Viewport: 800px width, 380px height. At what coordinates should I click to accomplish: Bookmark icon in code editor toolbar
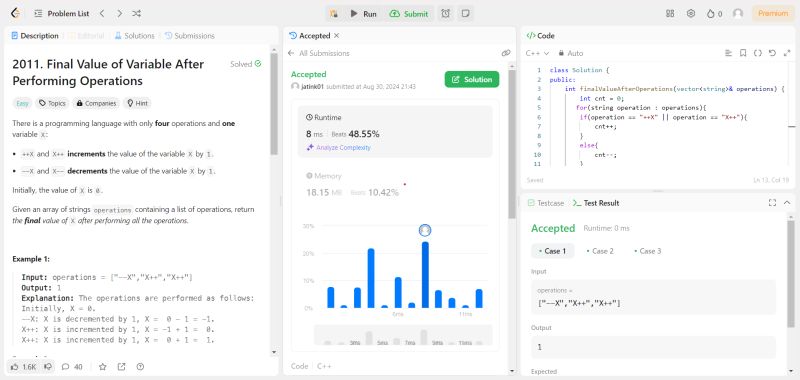(743, 53)
